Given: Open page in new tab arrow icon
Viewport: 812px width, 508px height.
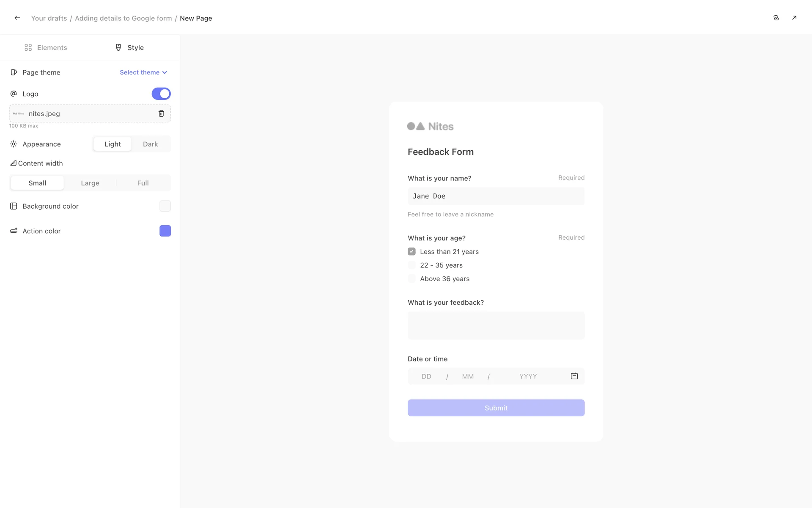Looking at the screenshot, I should 794,18.
